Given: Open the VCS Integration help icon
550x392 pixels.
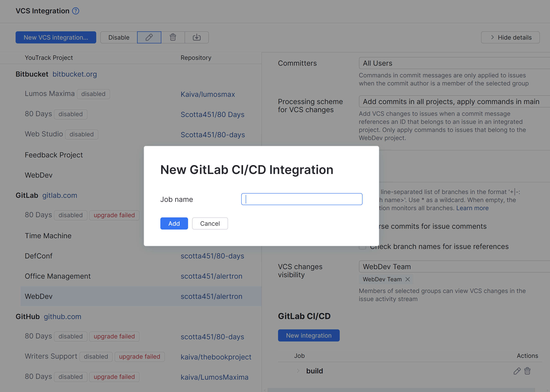Looking at the screenshot, I should (76, 11).
